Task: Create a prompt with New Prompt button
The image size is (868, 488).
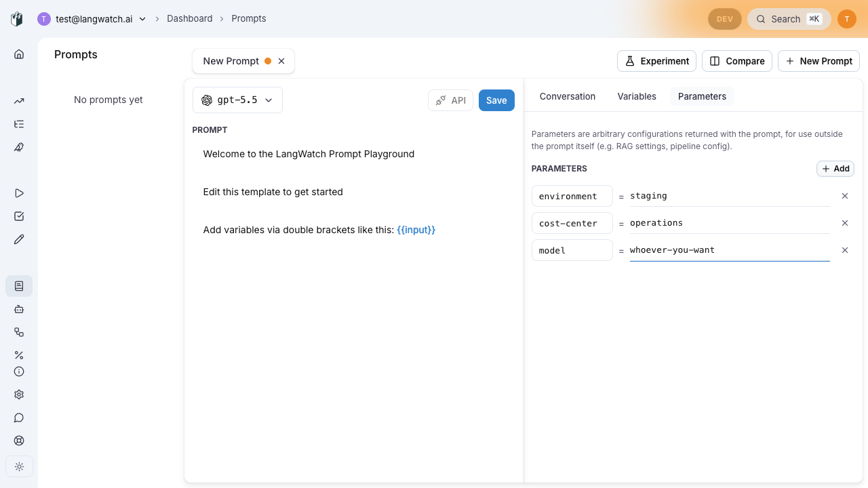Action: pyautogui.click(x=818, y=61)
